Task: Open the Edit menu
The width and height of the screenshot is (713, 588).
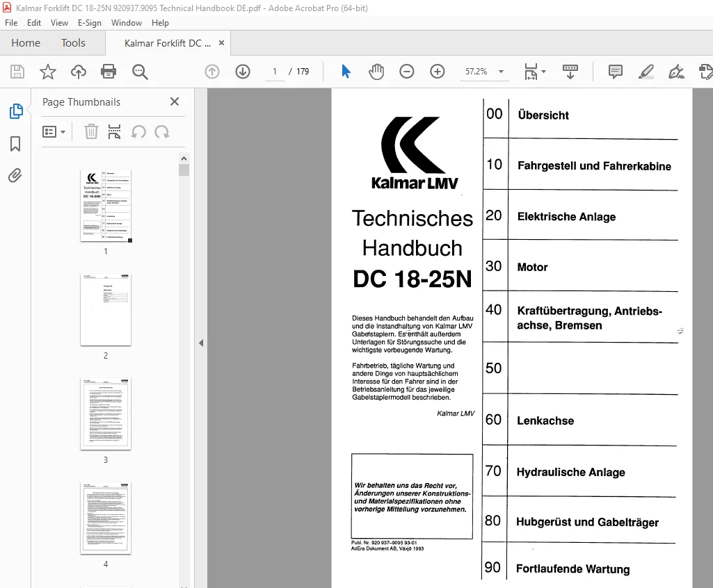Action: pyautogui.click(x=33, y=23)
